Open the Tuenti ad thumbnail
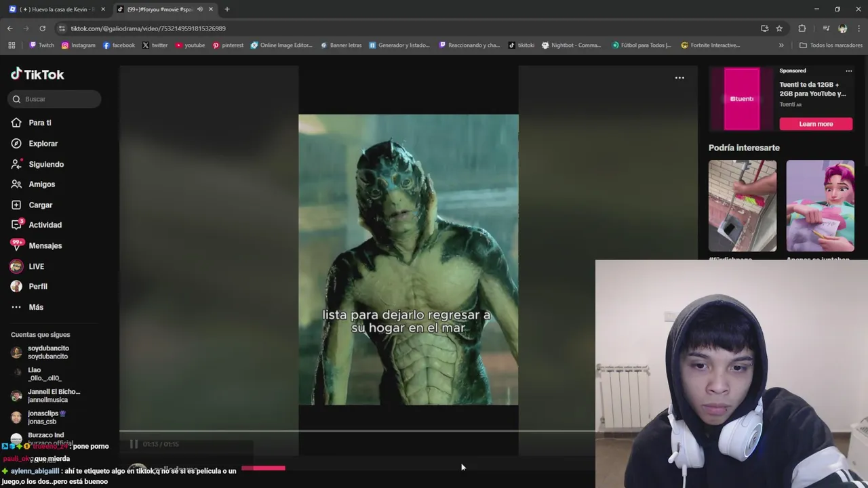Image resolution: width=868 pixels, height=488 pixels. pyautogui.click(x=742, y=99)
